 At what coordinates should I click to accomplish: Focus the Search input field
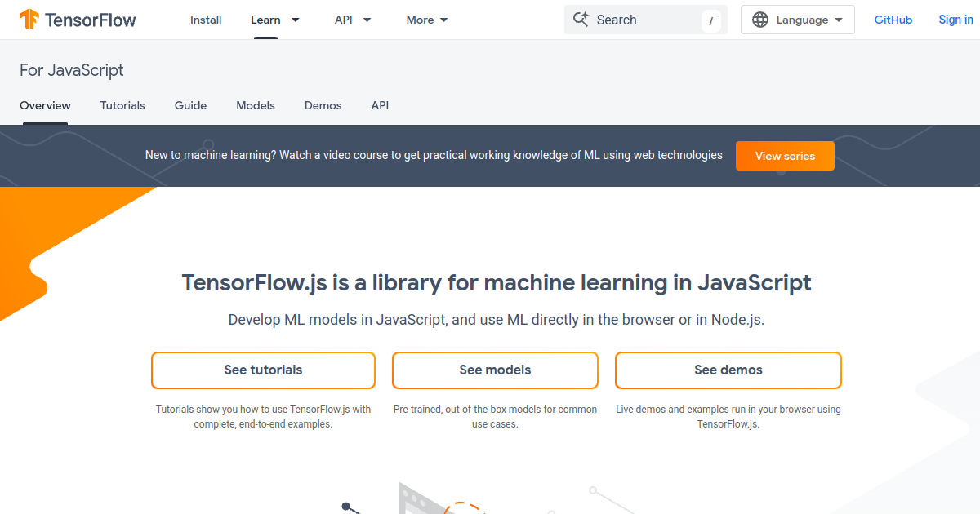click(646, 20)
